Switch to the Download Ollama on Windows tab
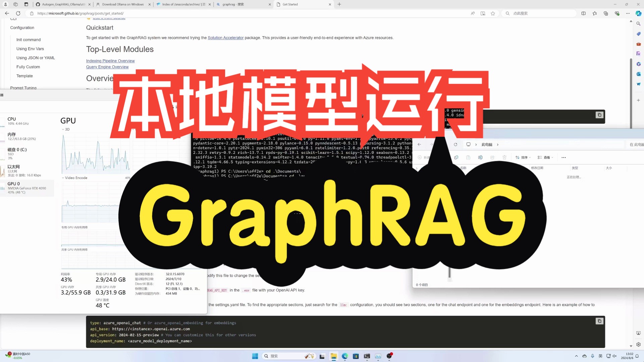 coord(123,4)
